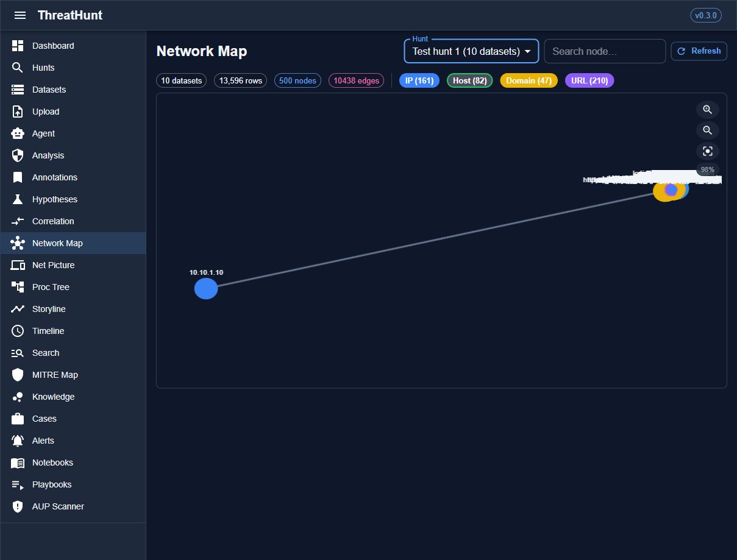Open the Hypotheses flask icon

point(18,199)
